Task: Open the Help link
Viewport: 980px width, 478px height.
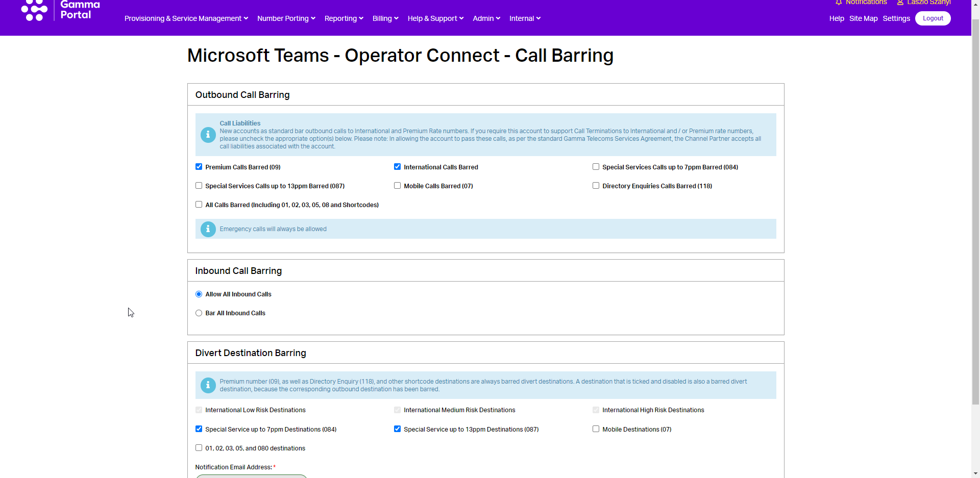Action: [x=837, y=18]
